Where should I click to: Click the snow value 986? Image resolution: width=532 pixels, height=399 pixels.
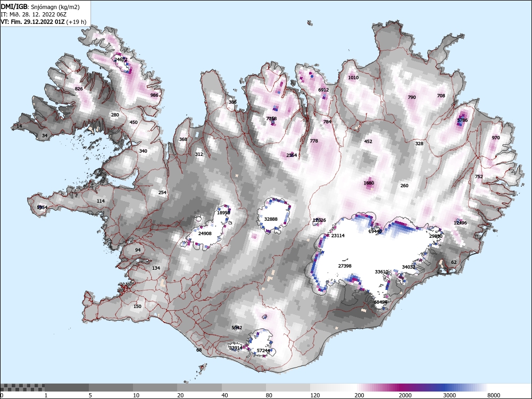tap(154, 95)
